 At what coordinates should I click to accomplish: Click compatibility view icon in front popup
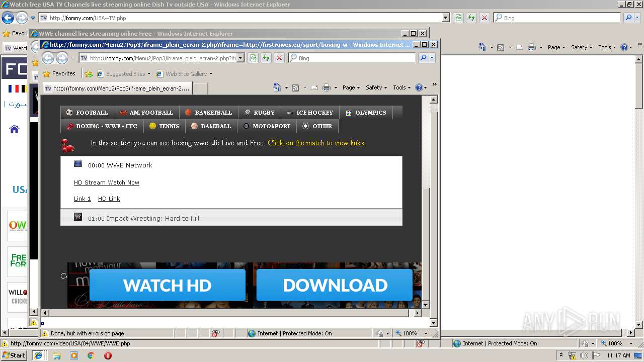[x=253, y=58]
